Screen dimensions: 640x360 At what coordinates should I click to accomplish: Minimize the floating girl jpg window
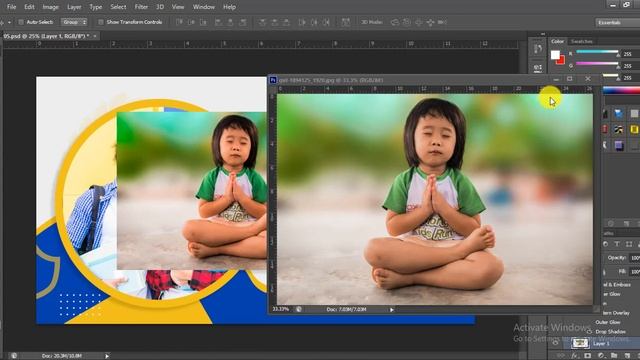(x=556, y=79)
